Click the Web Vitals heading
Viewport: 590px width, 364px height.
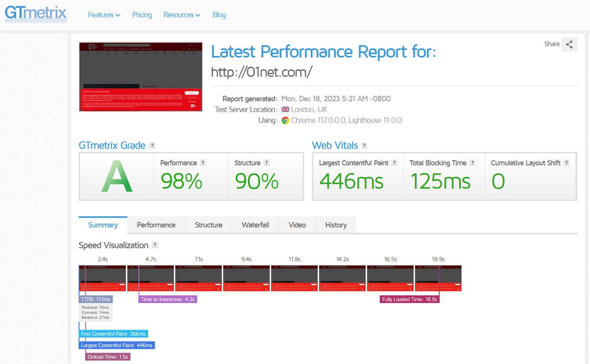tap(335, 146)
